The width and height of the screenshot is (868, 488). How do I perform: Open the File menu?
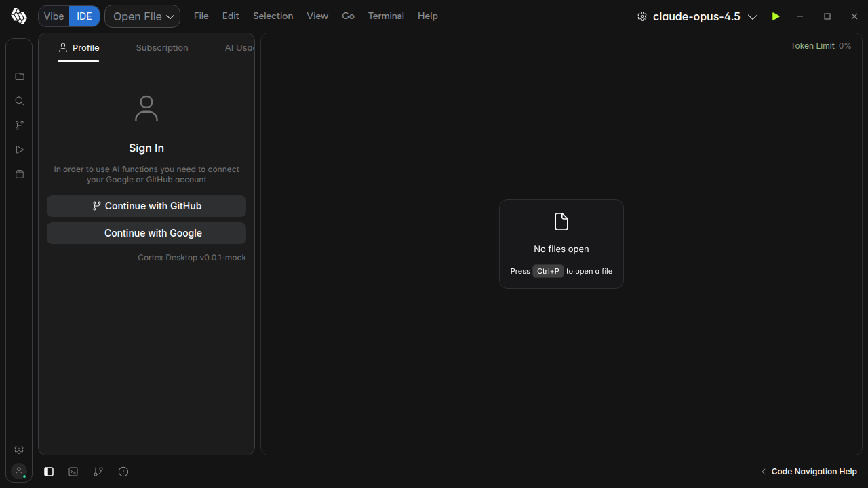coord(201,16)
